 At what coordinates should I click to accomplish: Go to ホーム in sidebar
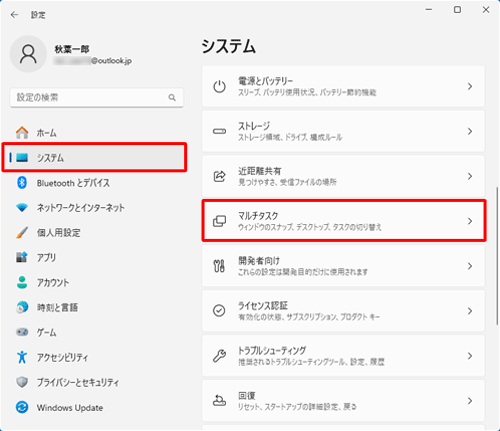[x=97, y=133]
